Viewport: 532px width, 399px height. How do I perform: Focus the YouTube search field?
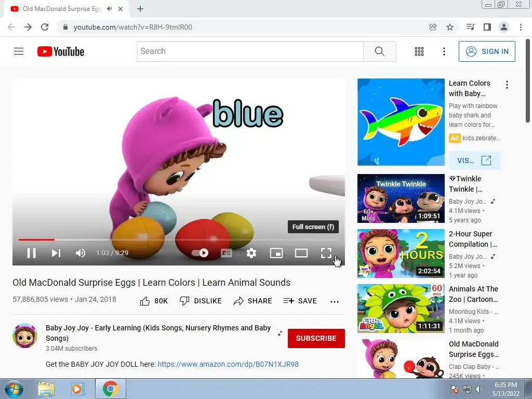click(250, 51)
